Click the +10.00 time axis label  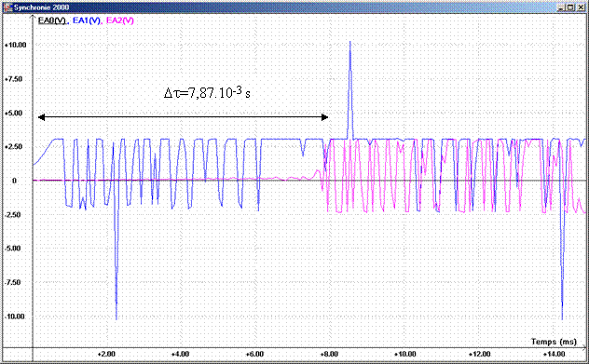tap(404, 354)
